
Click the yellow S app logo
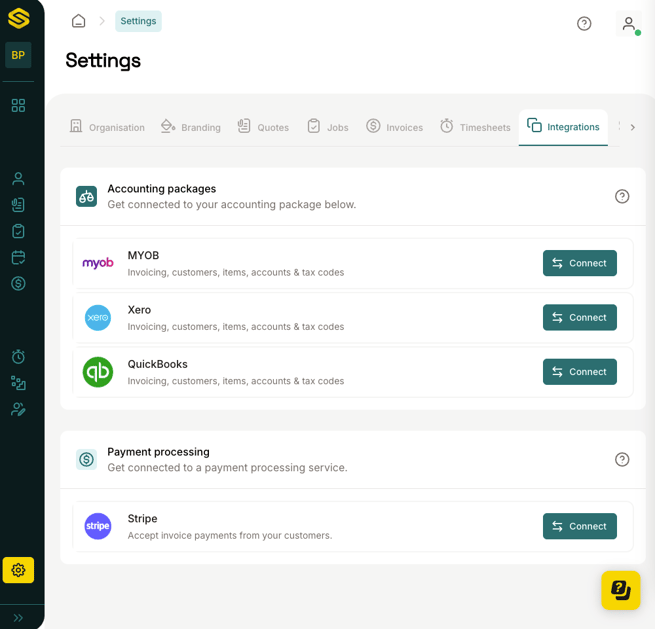click(18, 18)
